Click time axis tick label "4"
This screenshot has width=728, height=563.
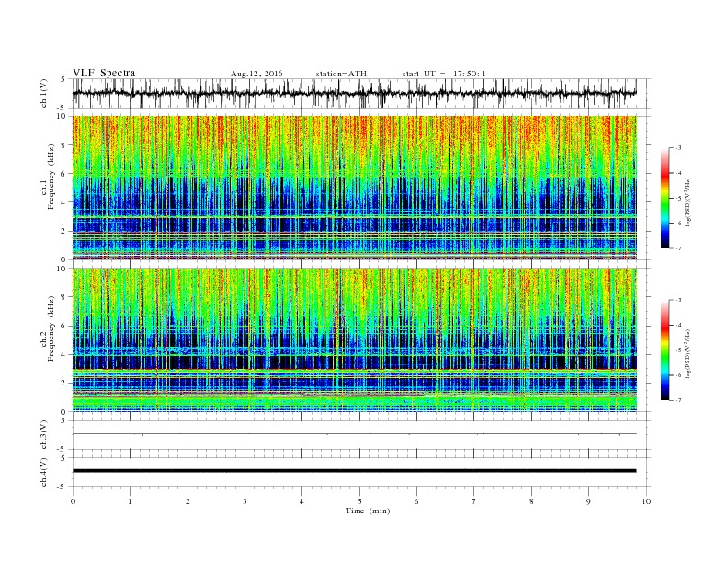[x=301, y=501]
